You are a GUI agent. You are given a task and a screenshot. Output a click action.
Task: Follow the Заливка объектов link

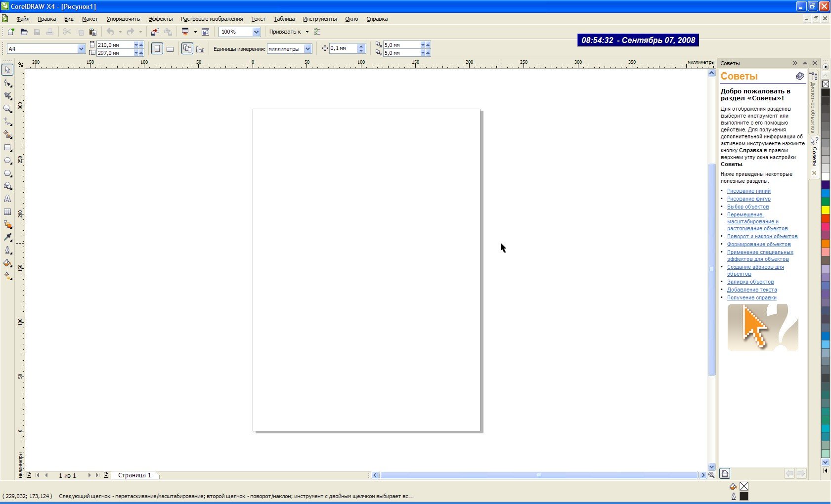(x=750, y=282)
